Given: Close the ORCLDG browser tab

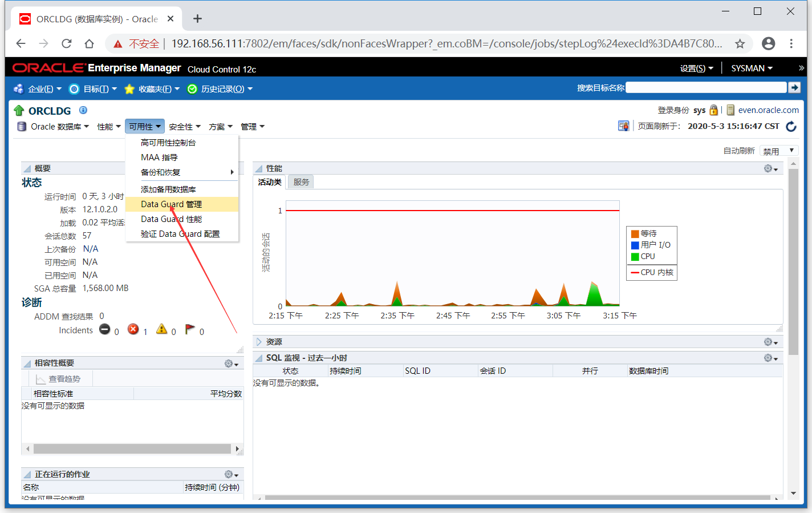Looking at the screenshot, I should [170, 19].
